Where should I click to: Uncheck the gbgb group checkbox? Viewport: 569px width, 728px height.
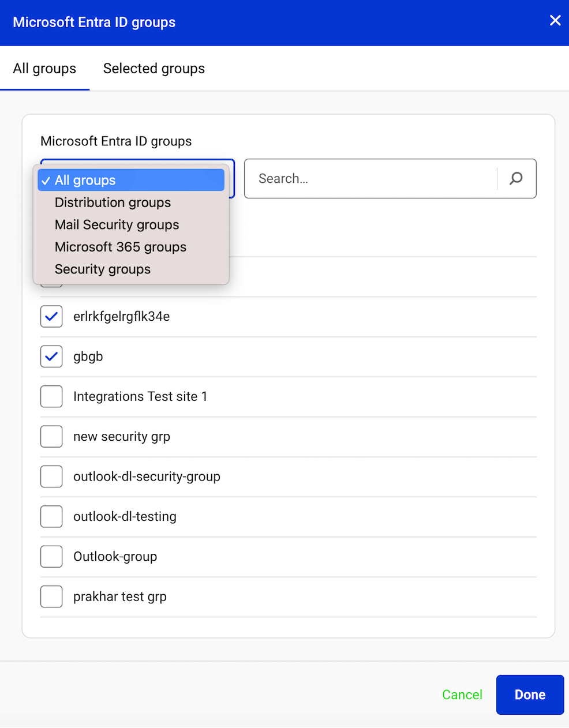pyautogui.click(x=51, y=357)
